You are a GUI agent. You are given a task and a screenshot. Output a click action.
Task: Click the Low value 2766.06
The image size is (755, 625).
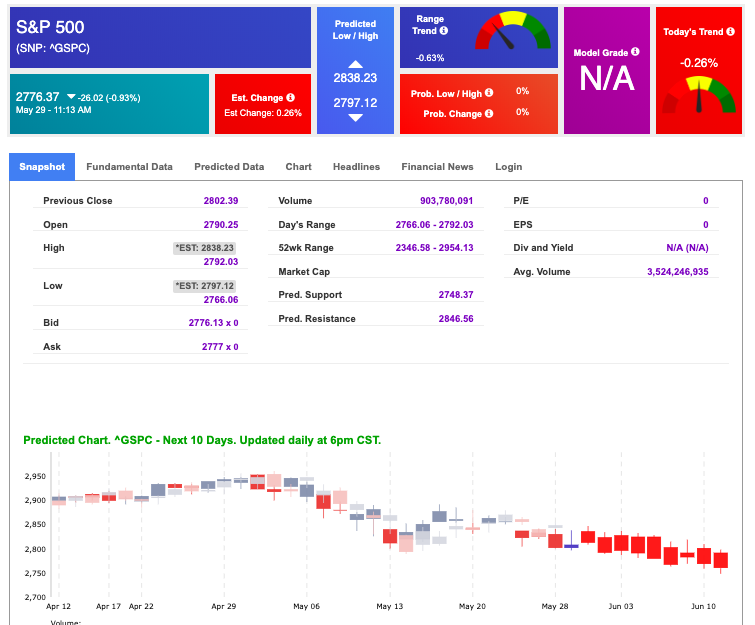(x=221, y=299)
